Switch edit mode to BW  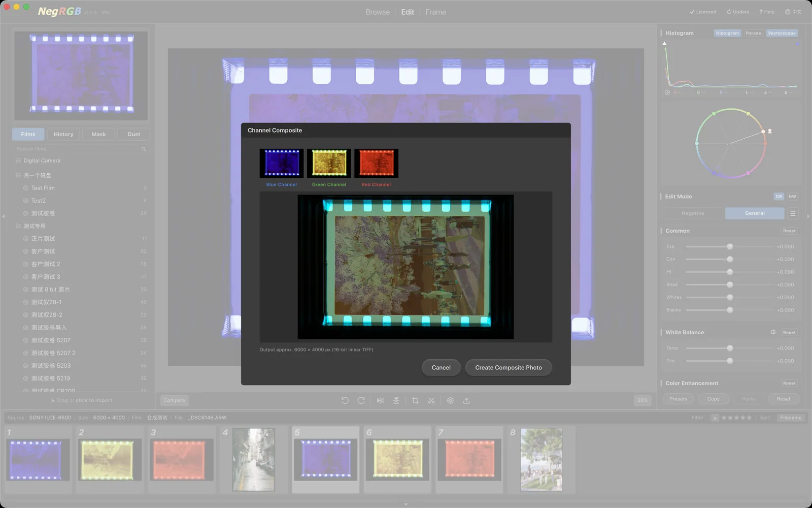tap(792, 197)
